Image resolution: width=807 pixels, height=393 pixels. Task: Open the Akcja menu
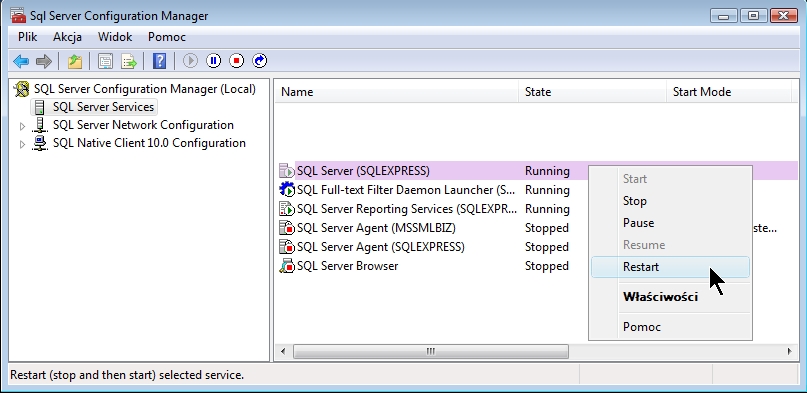(67, 37)
